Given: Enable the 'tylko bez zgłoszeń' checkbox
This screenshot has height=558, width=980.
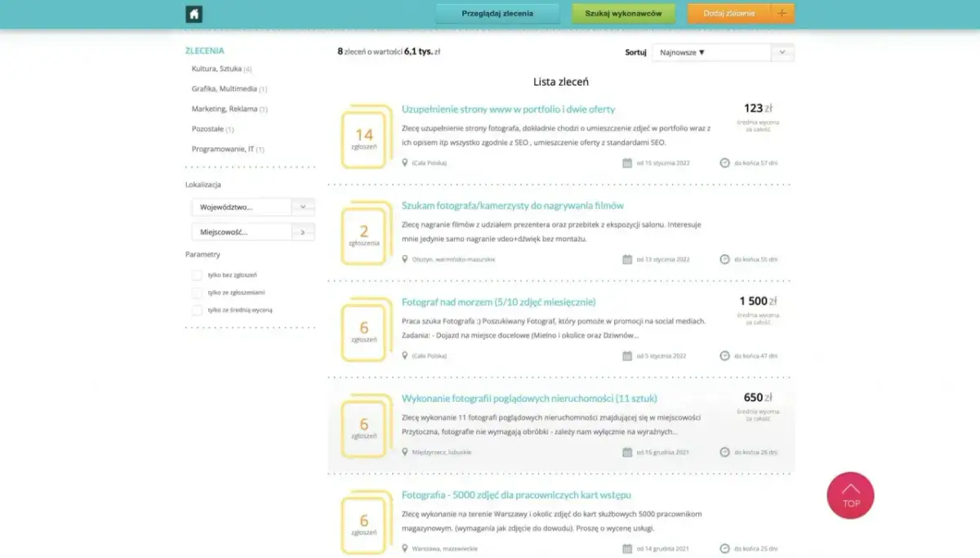Looking at the screenshot, I should point(197,275).
